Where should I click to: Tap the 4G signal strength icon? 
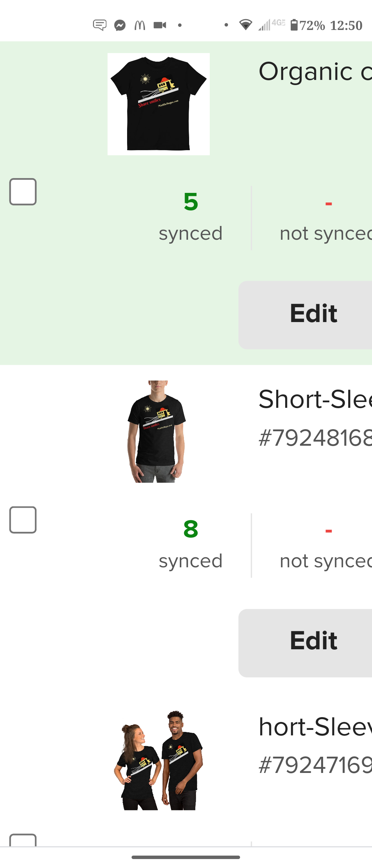pyautogui.click(x=271, y=25)
